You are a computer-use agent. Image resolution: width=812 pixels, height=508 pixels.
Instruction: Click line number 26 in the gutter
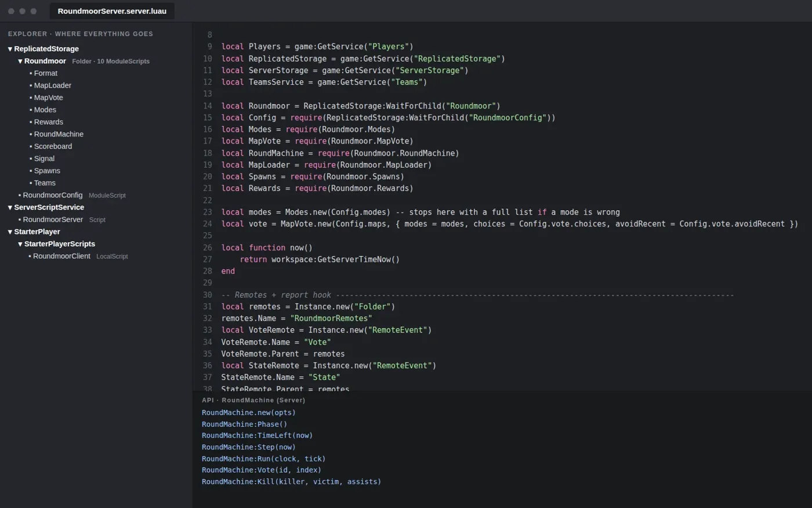(208, 248)
